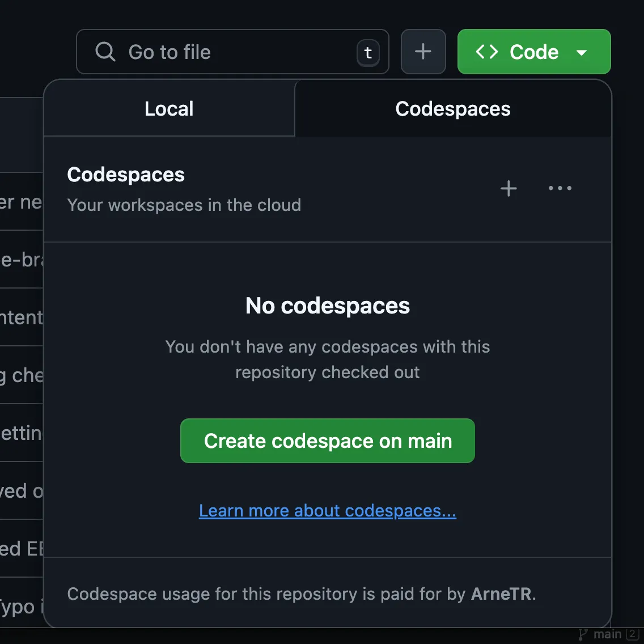Image resolution: width=644 pixels, height=644 pixels.
Task: Create a new codespace with plus icon
Action: click(x=509, y=189)
